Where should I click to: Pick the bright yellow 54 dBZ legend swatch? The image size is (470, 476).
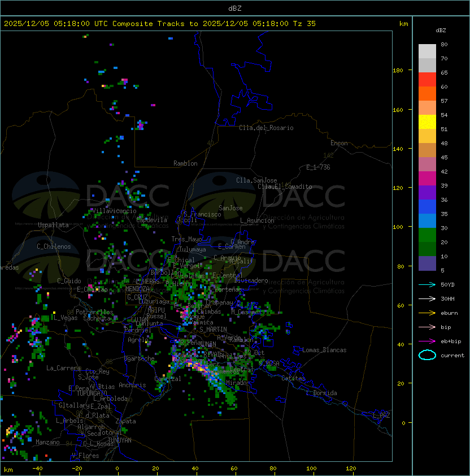pos(427,122)
